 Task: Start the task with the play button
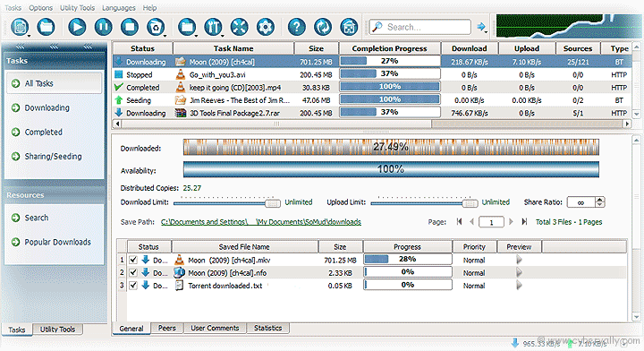pyautogui.click(x=77, y=27)
